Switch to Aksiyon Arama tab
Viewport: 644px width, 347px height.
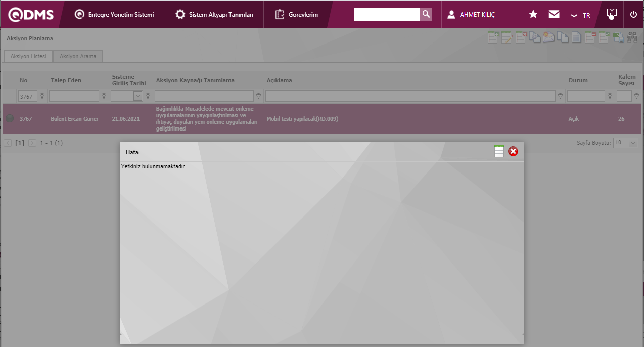tap(78, 56)
